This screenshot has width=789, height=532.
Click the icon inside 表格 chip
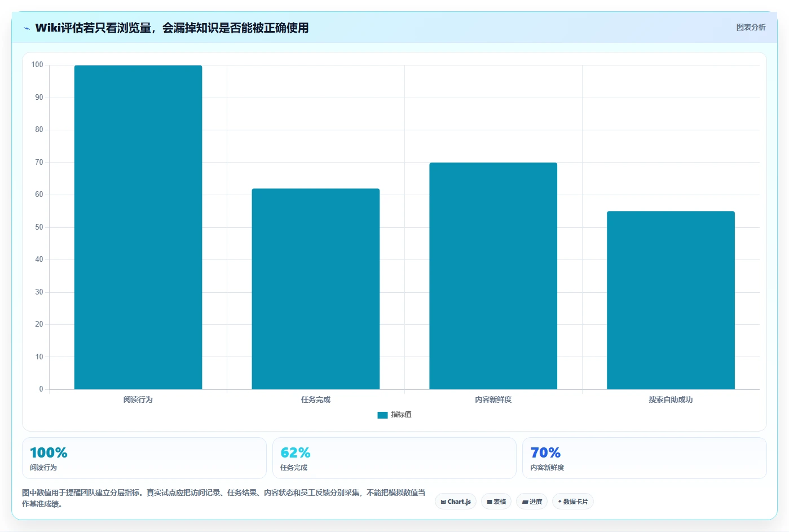coord(490,502)
